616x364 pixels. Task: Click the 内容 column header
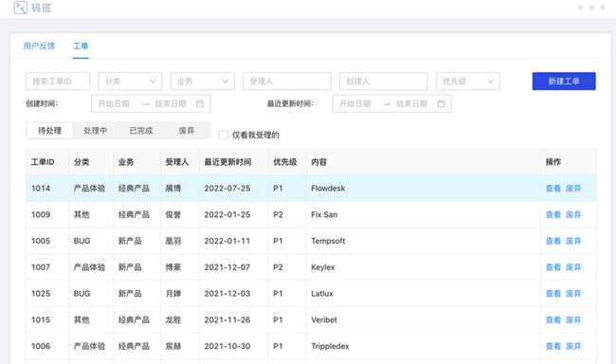click(424, 162)
